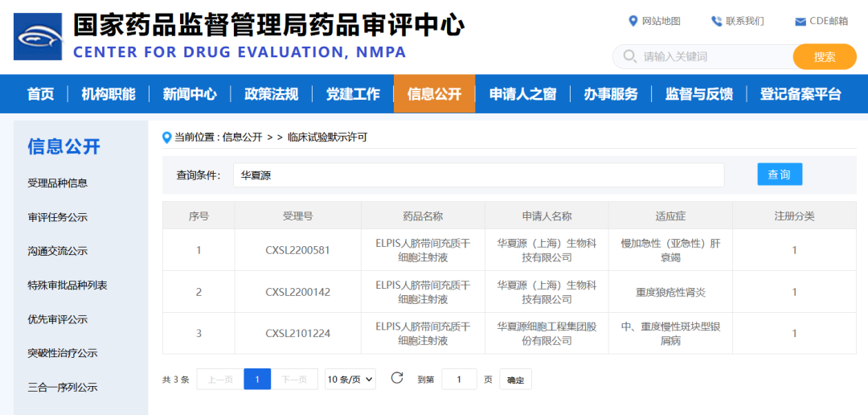The height and width of the screenshot is (415, 868).
Task: Open the 联系我们 link
Action: [x=744, y=21]
